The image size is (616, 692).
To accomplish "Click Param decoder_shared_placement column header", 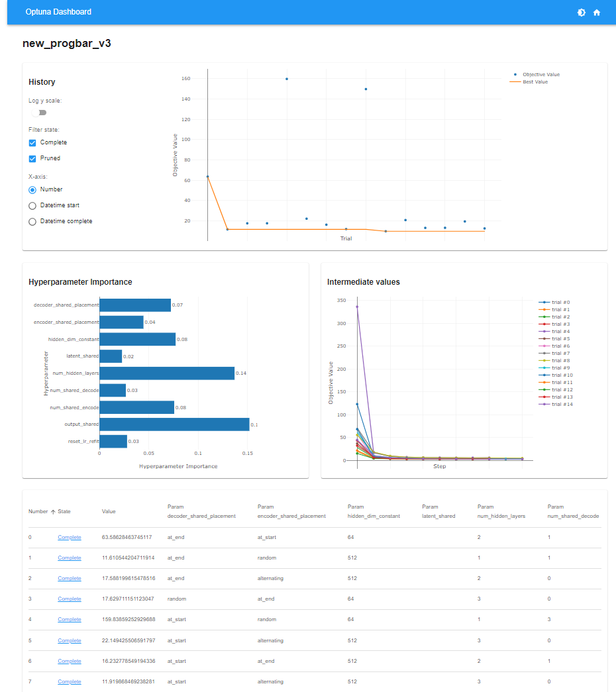I will (x=201, y=511).
